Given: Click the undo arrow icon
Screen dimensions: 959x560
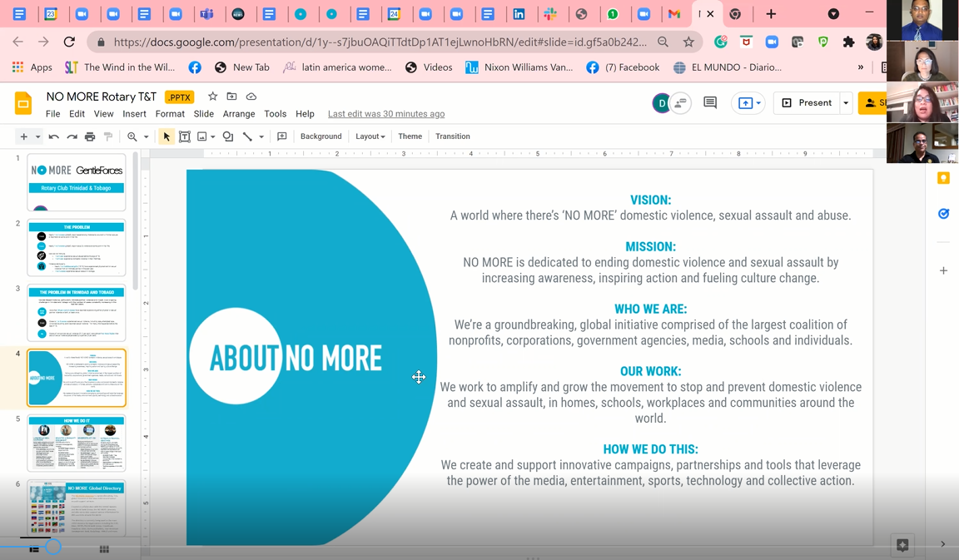Looking at the screenshot, I should 54,136.
